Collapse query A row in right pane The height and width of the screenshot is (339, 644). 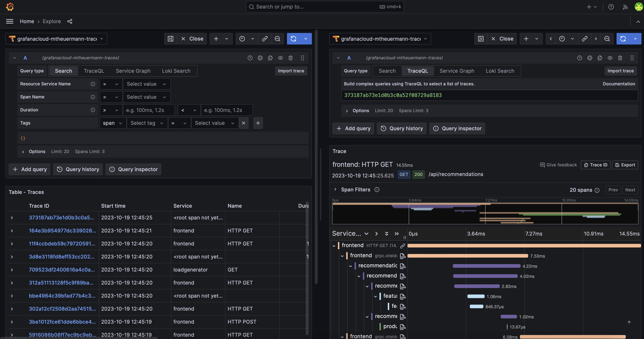click(x=338, y=58)
